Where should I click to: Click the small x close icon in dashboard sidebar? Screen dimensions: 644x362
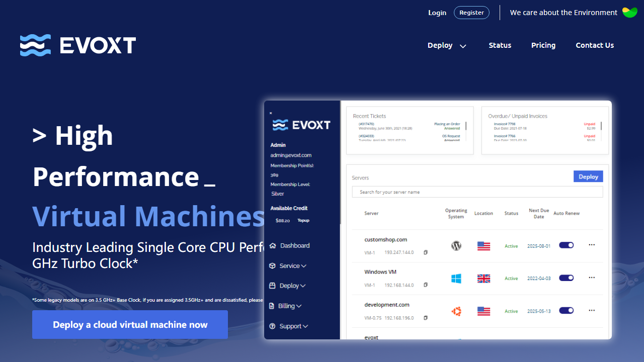coord(271,113)
